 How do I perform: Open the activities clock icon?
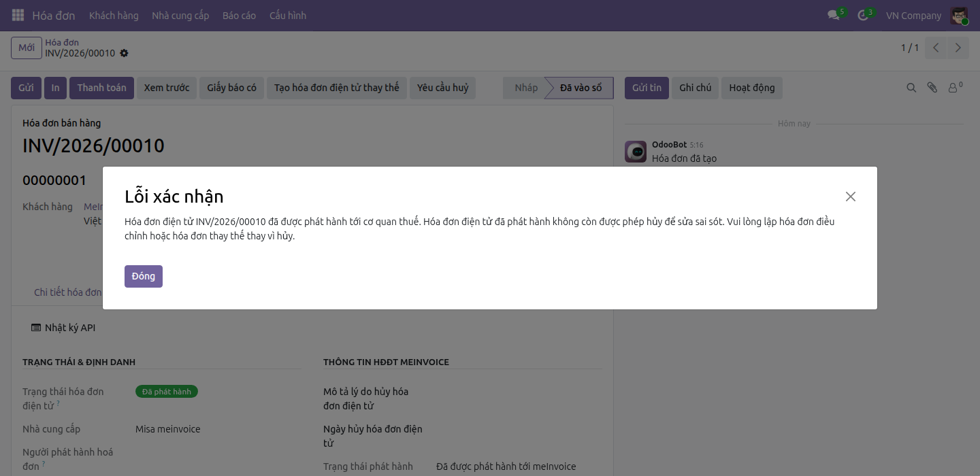click(864, 15)
